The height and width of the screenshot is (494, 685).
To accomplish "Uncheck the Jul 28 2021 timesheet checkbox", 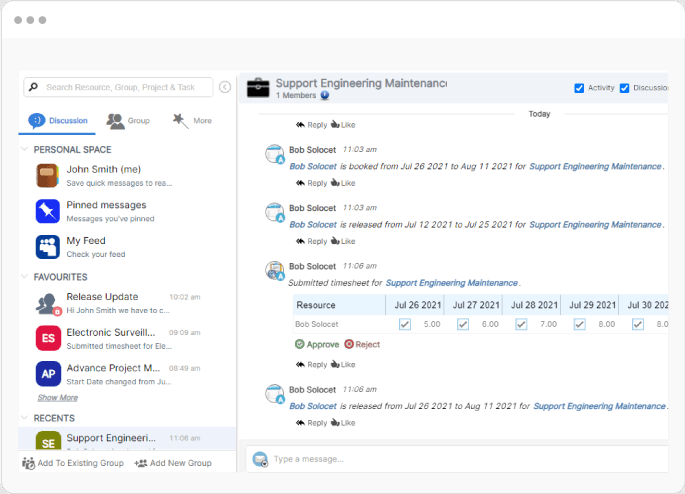I will pyautogui.click(x=521, y=325).
